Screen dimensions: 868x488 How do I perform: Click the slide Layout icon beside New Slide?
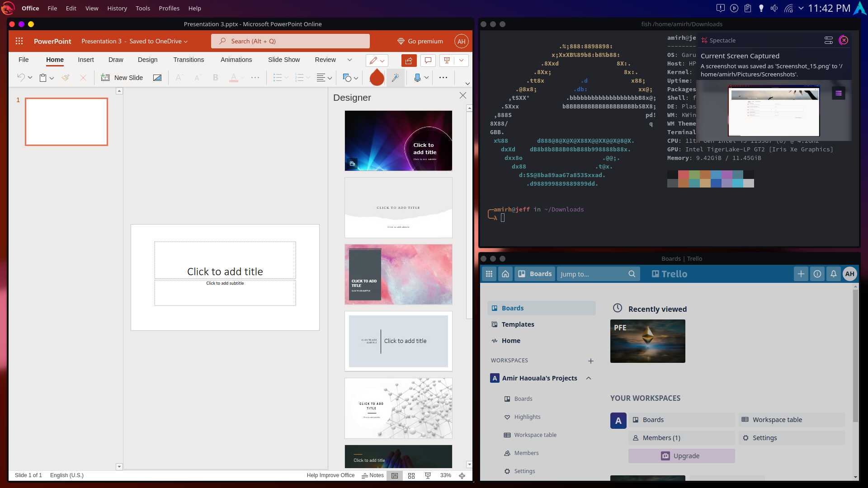coord(157,78)
